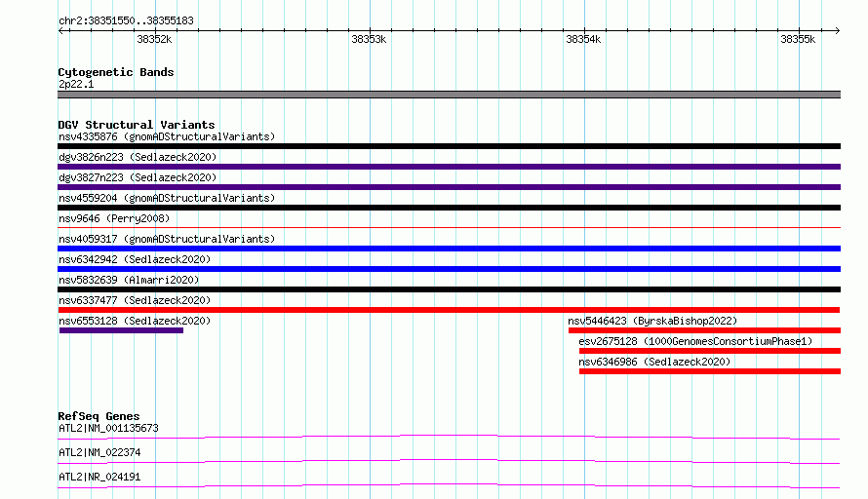Click the long red bar under nsv6337477
This screenshot has width=868, height=499.
click(449, 310)
